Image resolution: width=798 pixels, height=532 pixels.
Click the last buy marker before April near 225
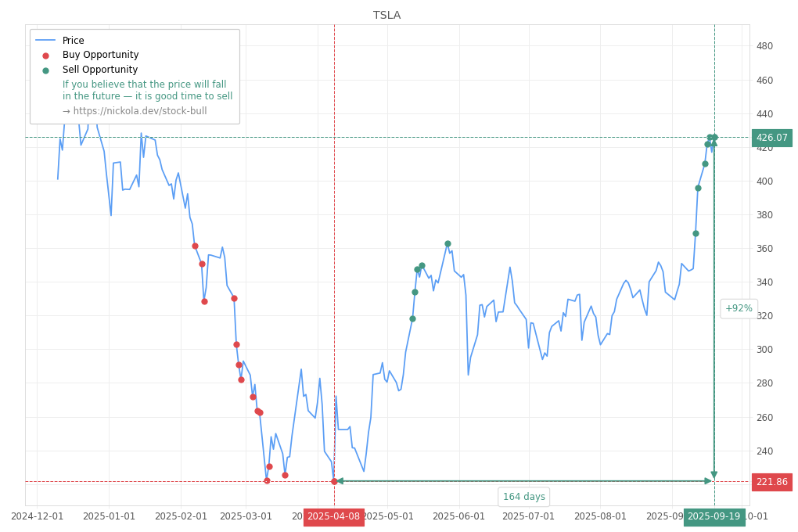(x=285, y=475)
